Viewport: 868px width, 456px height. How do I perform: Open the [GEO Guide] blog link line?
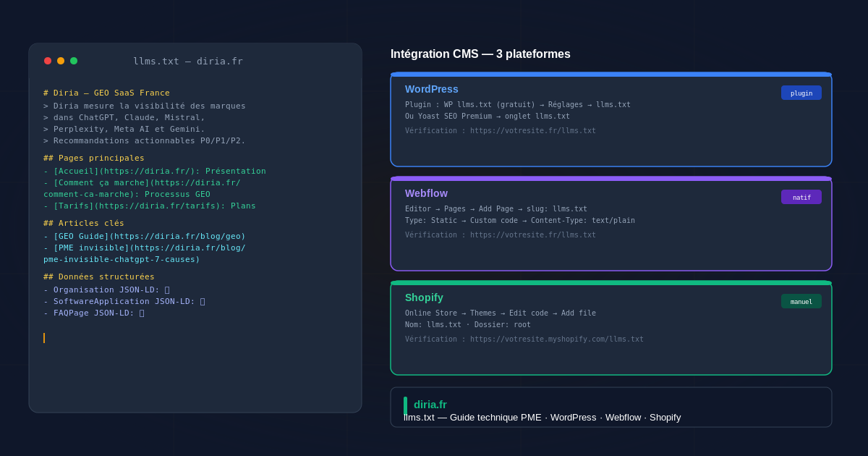[145, 236]
